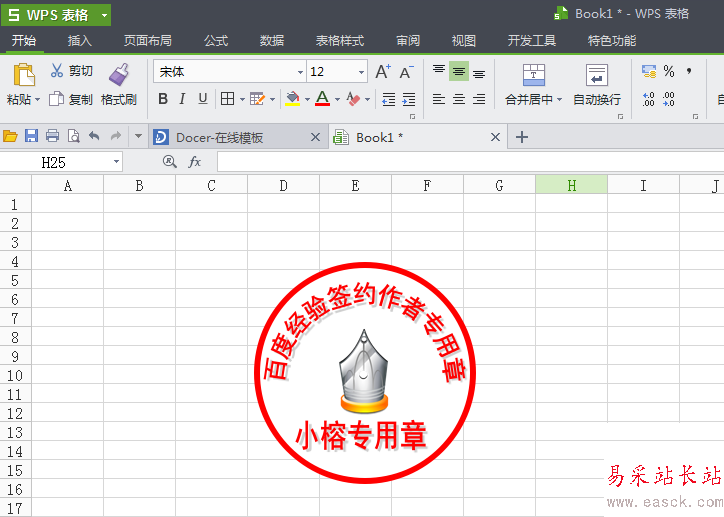Select the Format Painter (格式刷) brush
Image resolution: width=724 pixels, height=517 pixels.
(119, 75)
